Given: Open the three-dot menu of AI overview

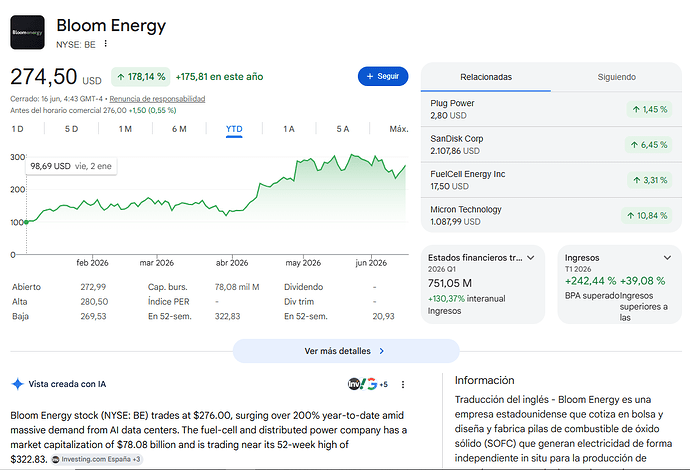Looking at the screenshot, I should [x=403, y=384].
